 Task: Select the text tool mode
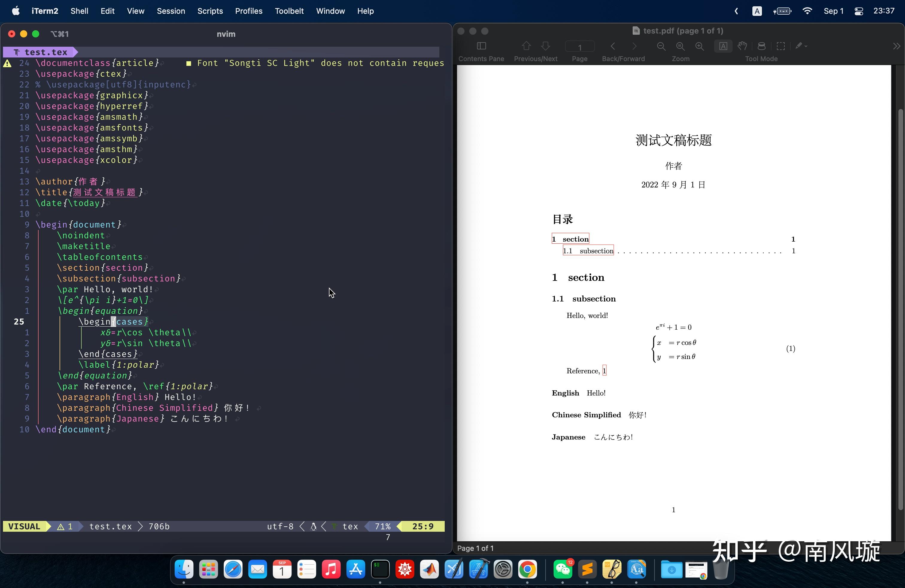[x=723, y=46]
